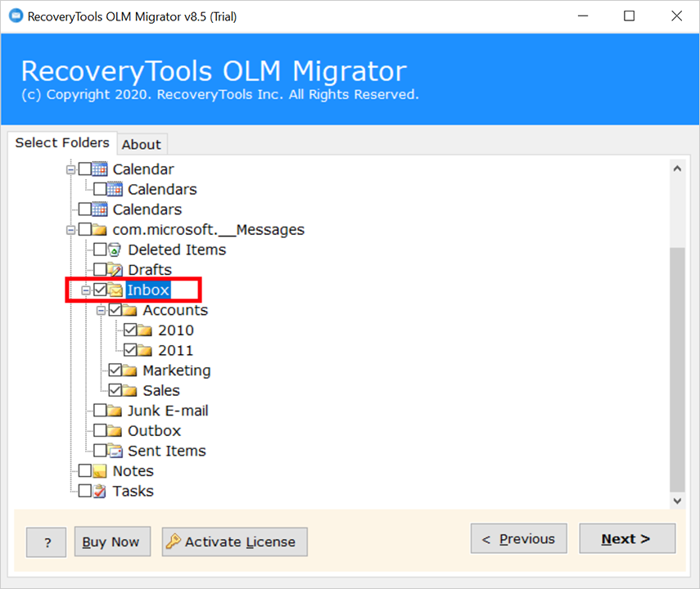This screenshot has height=589, width=700.
Task: Click the Drafts pencil folder icon
Action: pyautogui.click(x=115, y=270)
